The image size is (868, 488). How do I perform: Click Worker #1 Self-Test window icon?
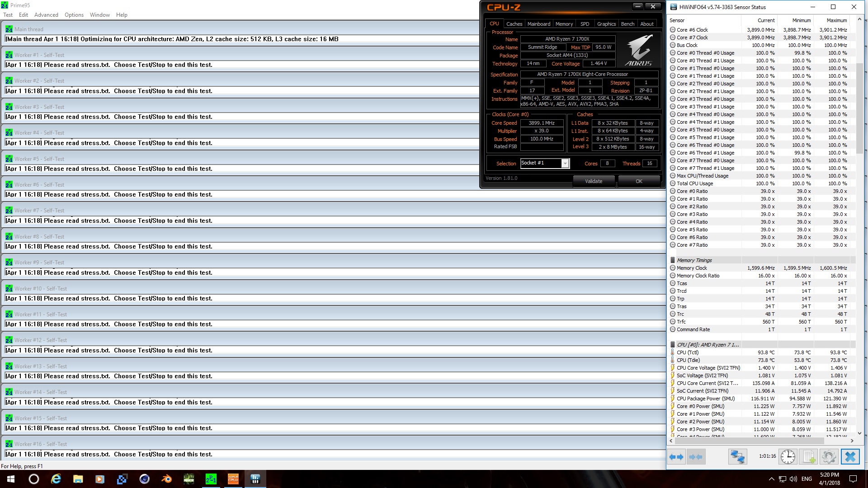9,55
